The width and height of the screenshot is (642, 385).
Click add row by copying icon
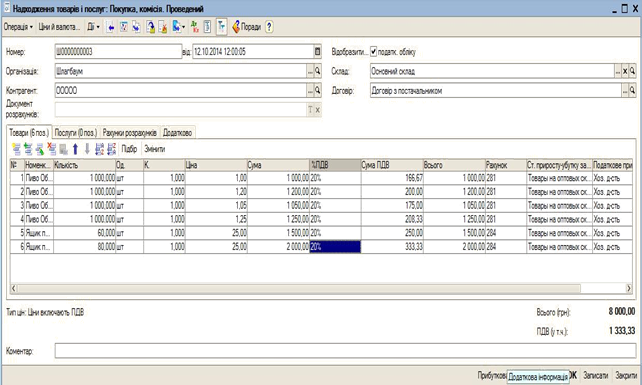tap(28, 149)
